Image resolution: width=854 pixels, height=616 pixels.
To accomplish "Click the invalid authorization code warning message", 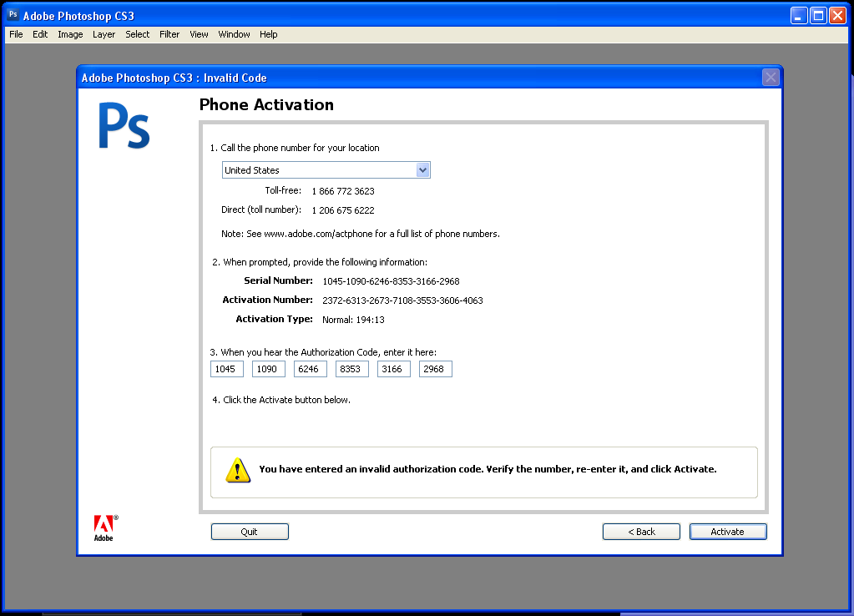I will tap(488, 469).
